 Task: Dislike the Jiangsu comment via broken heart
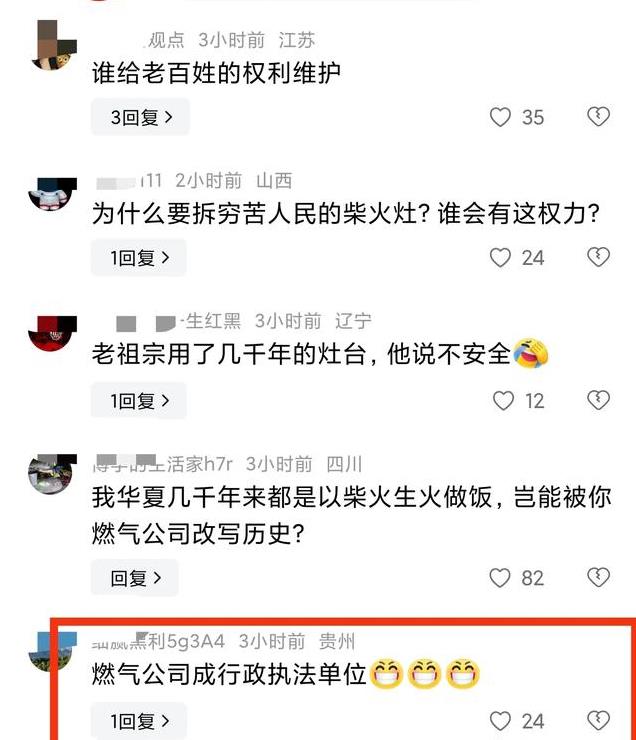(599, 117)
